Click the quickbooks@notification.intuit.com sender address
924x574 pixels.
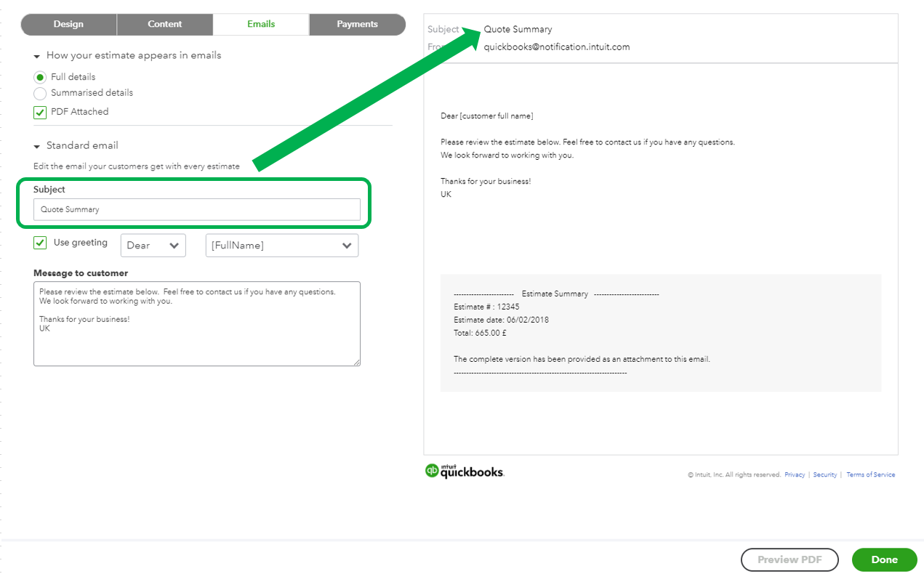pyautogui.click(x=557, y=47)
